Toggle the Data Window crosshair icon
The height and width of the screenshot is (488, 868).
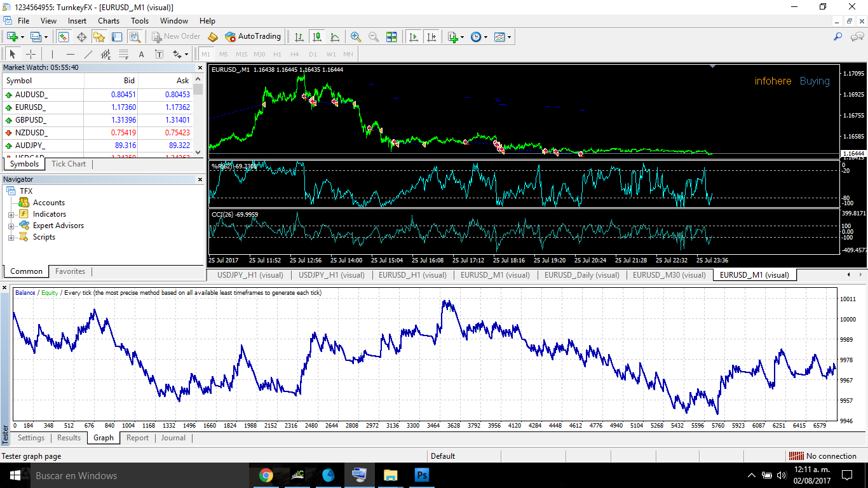[81, 37]
